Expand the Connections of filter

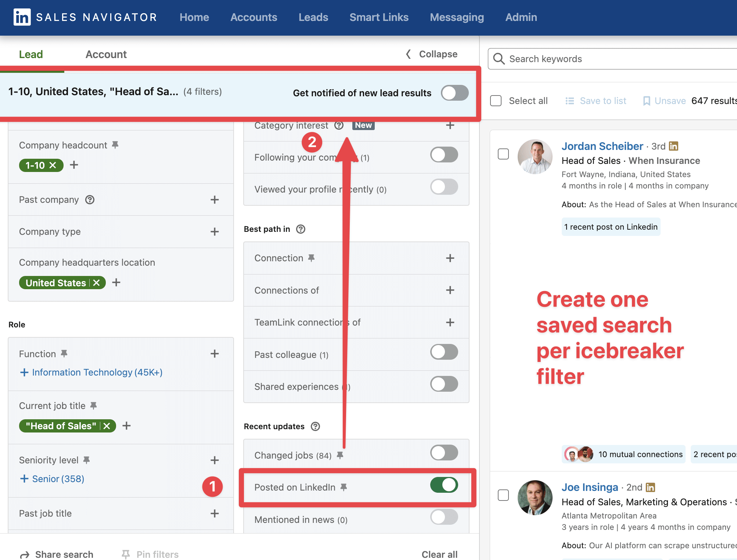[450, 290]
